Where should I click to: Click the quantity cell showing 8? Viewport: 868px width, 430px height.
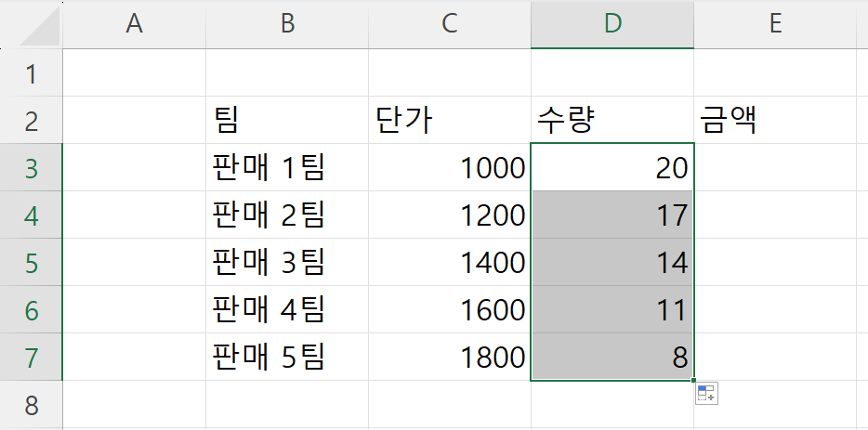coord(612,357)
